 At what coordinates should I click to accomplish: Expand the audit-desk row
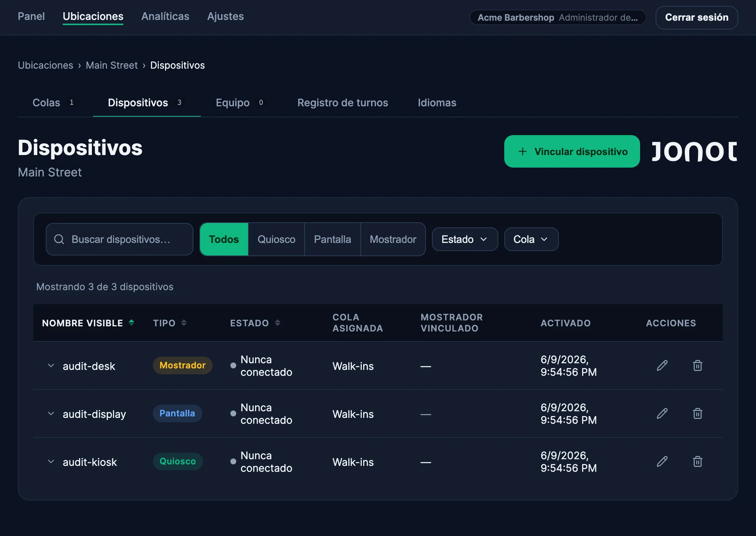(x=51, y=365)
